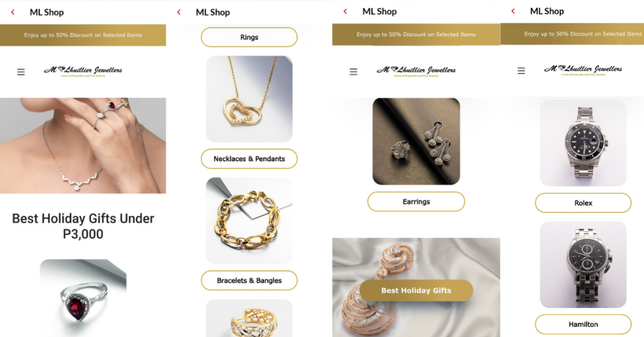Viewport: 644px width, 337px height.
Task: Tap the red gemstone ring product image
Action: tap(83, 298)
